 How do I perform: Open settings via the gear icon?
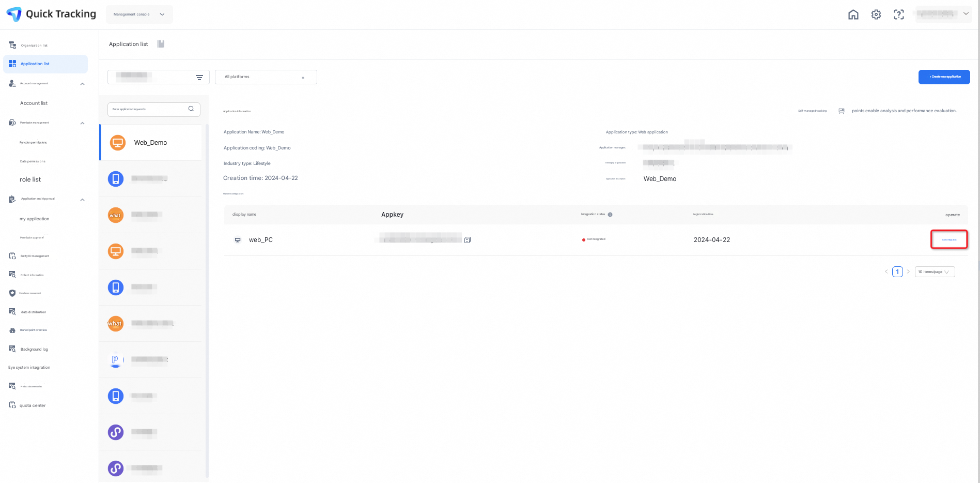click(x=876, y=14)
